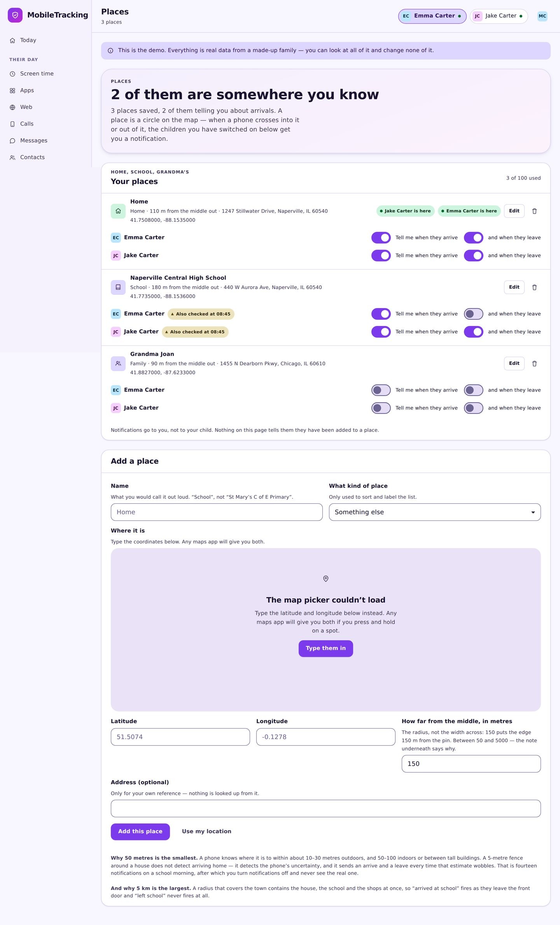The width and height of the screenshot is (560, 925).
Task: Open the What kind of place dropdown
Action: pyautogui.click(x=435, y=512)
